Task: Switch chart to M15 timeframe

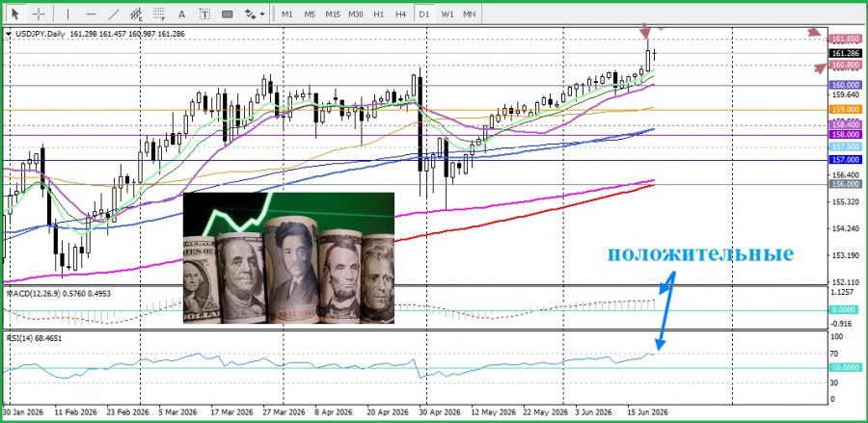Action: pos(332,14)
